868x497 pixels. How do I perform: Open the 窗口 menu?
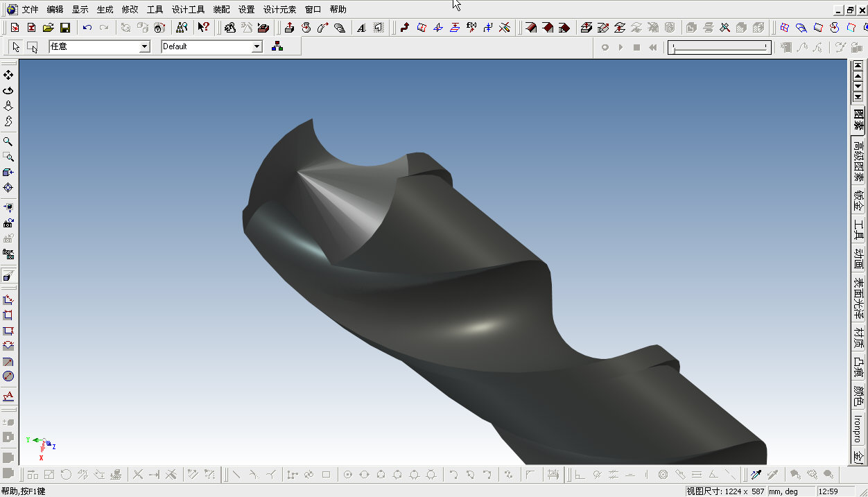click(x=313, y=10)
